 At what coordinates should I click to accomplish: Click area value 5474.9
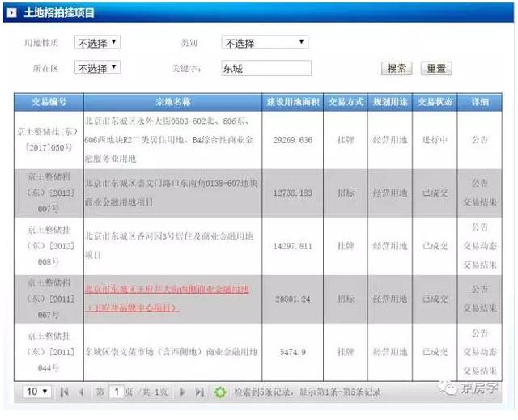(293, 352)
